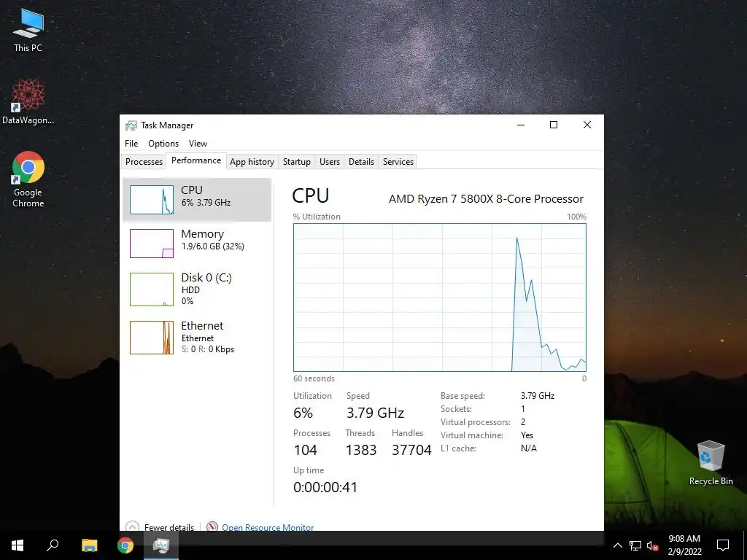Image resolution: width=747 pixels, height=560 pixels.
Task: Click the '3.79 GHz' speed value
Action: 376,413
